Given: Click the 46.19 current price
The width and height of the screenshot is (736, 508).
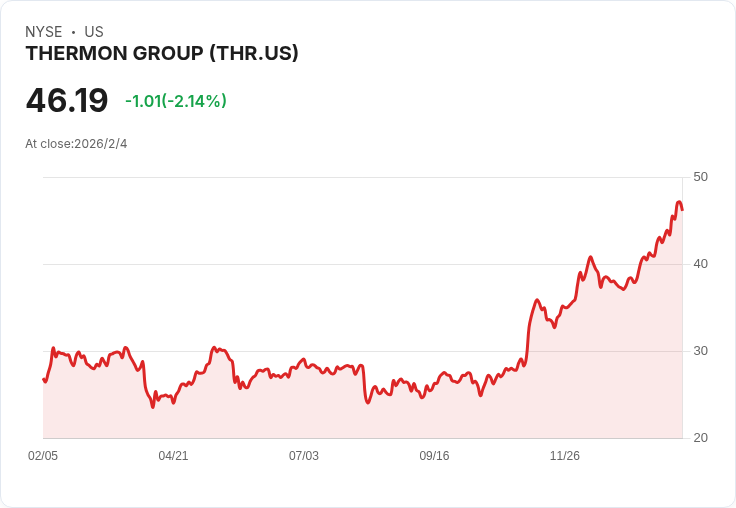Looking at the screenshot, I should coord(66,101).
